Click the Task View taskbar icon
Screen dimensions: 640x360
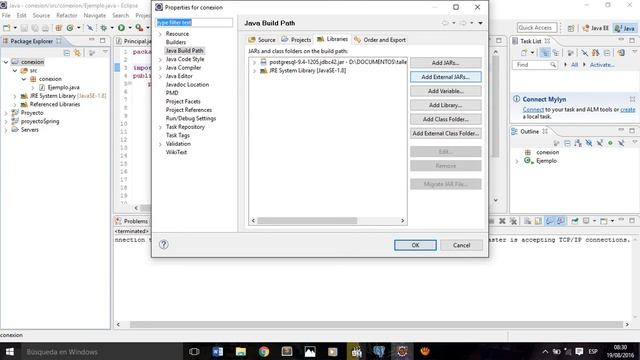[194, 351]
